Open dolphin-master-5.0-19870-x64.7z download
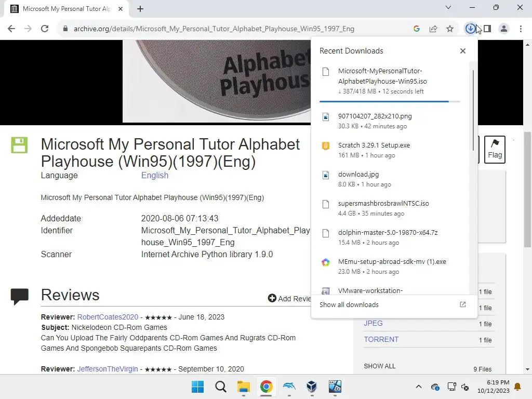Image resolution: width=532 pixels, height=399 pixels. point(390,237)
